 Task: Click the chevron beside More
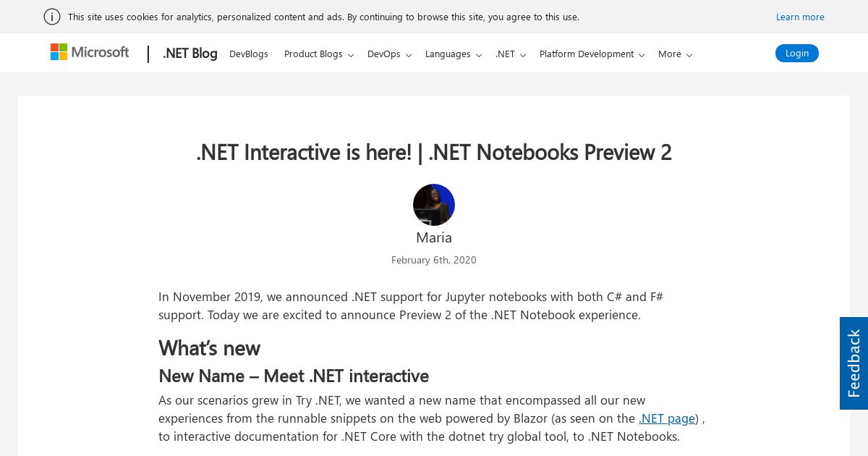pos(689,55)
